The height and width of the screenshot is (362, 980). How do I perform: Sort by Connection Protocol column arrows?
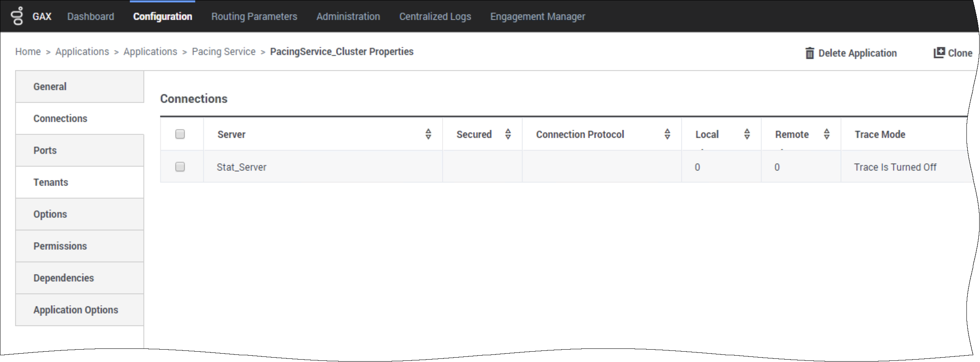(x=667, y=134)
